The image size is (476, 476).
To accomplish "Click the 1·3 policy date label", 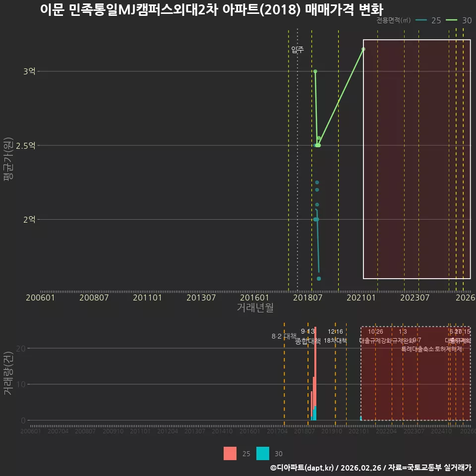I will [403, 332].
